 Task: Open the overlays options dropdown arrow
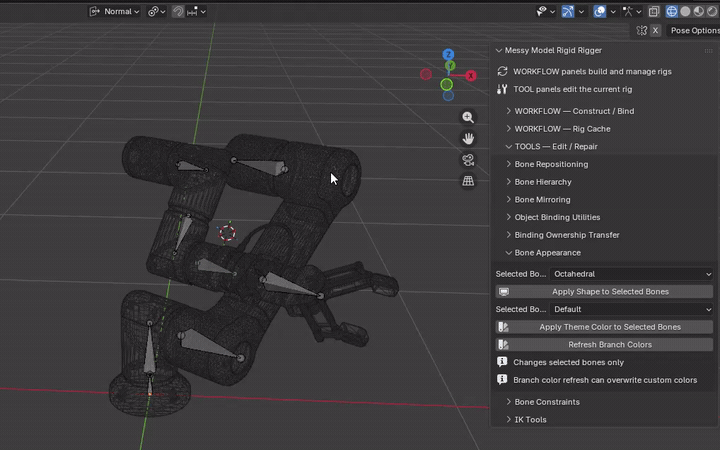613,11
